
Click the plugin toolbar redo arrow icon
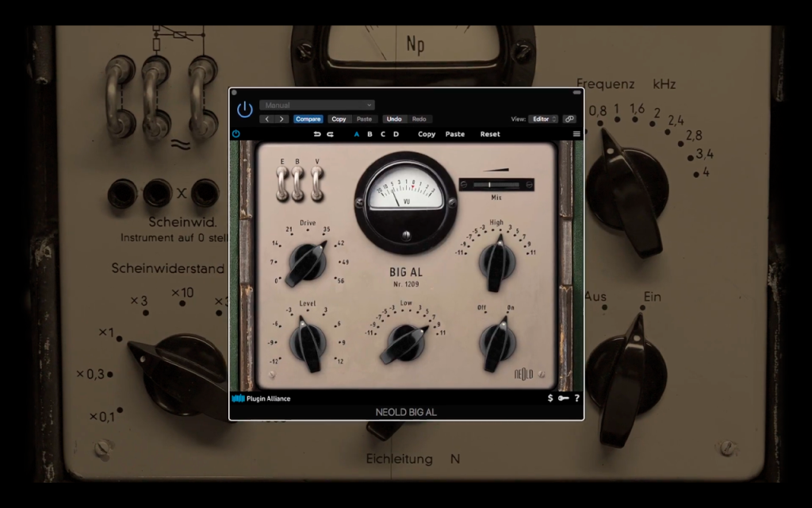pyautogui.click(x=330, y=134)
